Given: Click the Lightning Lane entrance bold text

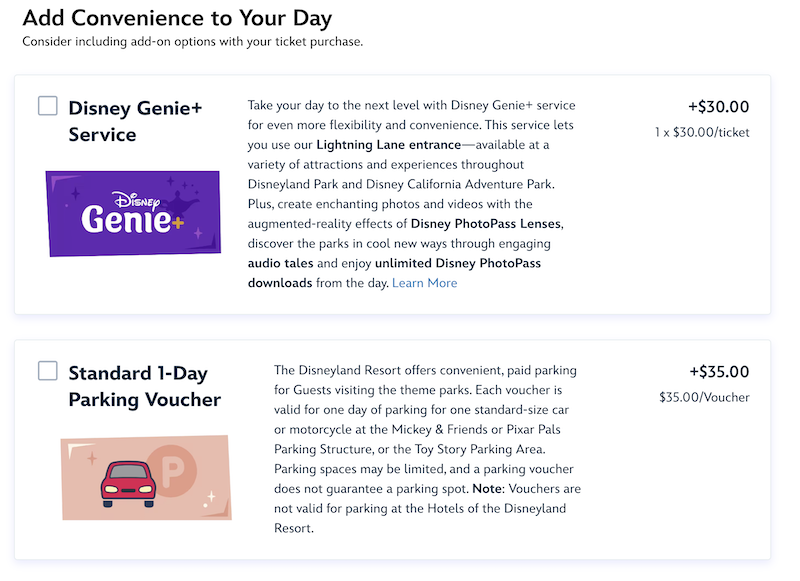Looking at the screenshot, I should (389, 145).
